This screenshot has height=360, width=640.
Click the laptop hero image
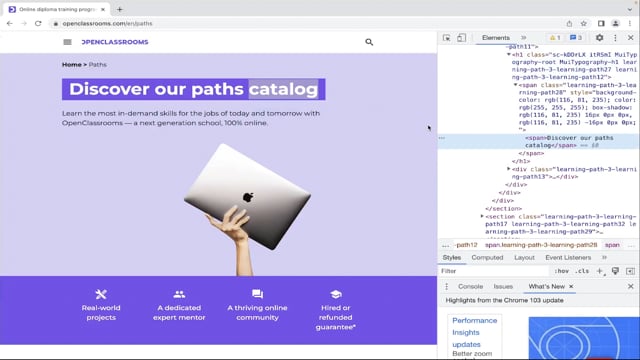(247, 209)
